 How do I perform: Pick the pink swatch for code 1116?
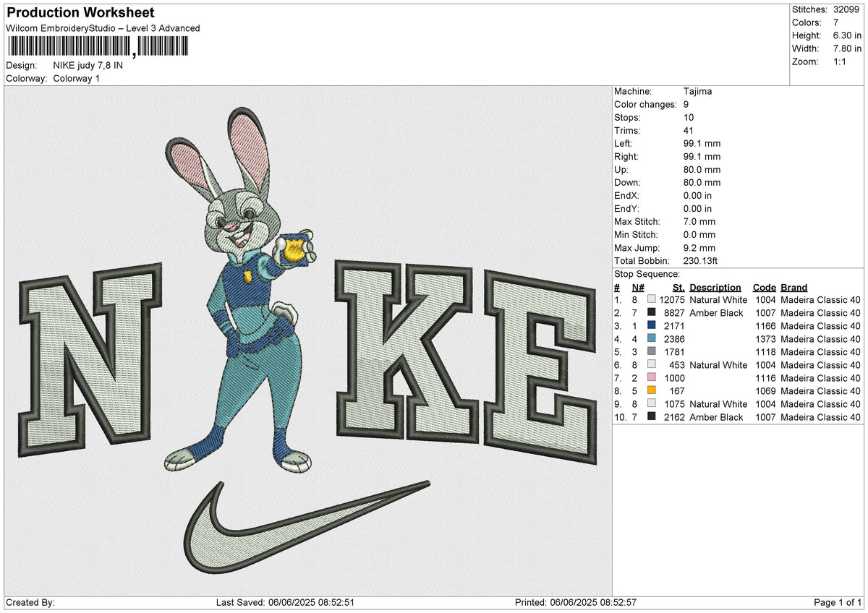[652, 378]
